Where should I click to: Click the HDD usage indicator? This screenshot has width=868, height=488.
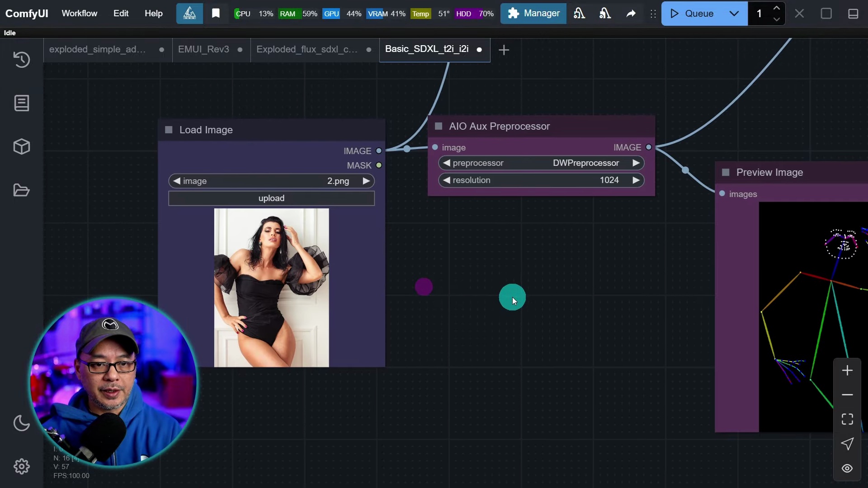(x=474, y=14)
